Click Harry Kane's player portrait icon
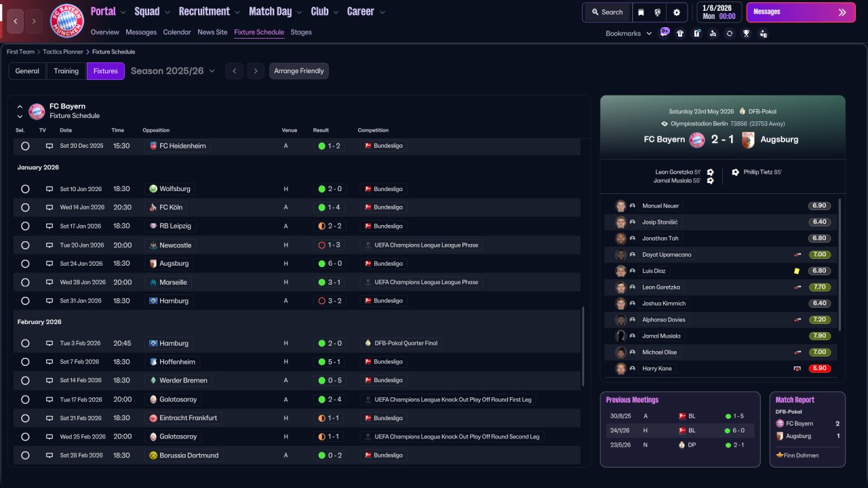Image resolution: width=868 pixels, height=488 pixels. click(x=620, y=369)
